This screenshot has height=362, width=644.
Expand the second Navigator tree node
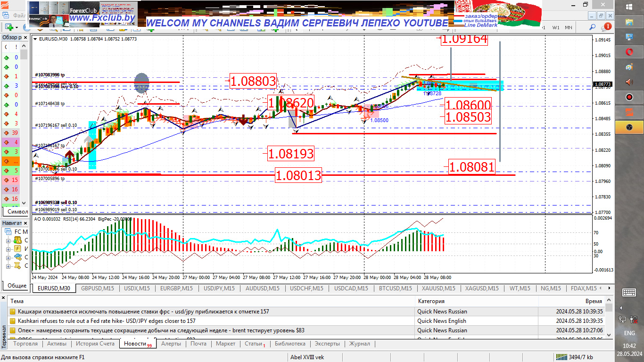coord(8,249)
